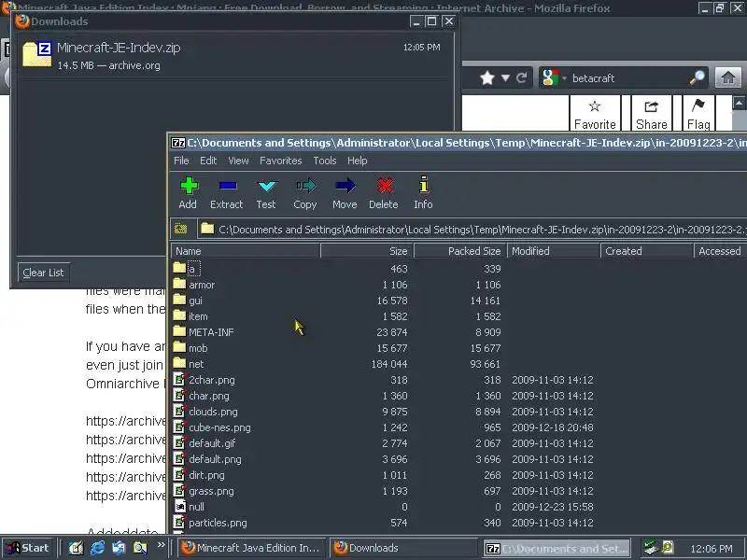Open the Edit menu in 7-Zip
This screenshot has height=560, width=747.
coord(208,161)
